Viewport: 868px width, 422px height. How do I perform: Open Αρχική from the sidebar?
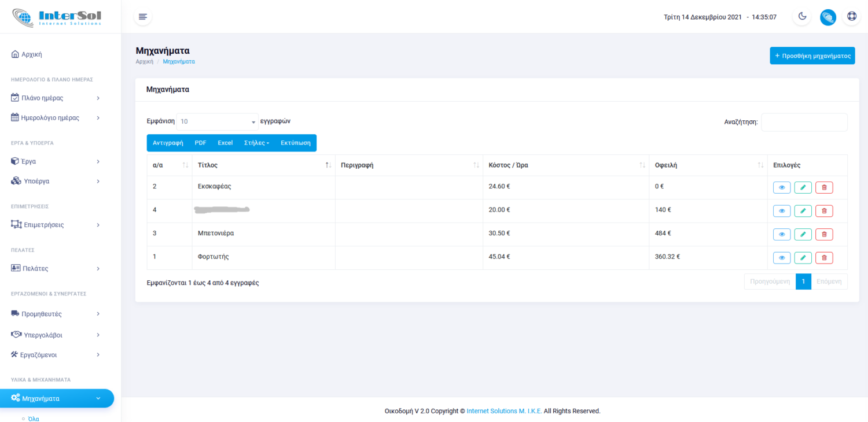click(x=31, y=54)
